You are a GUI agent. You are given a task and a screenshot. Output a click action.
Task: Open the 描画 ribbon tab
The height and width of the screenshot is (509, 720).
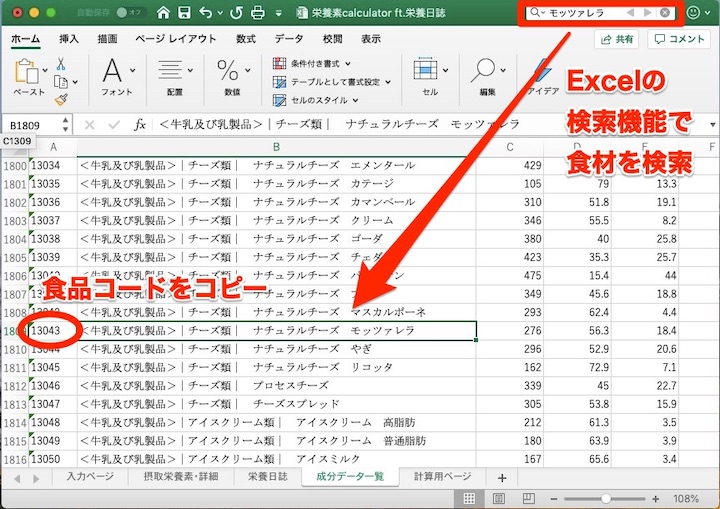point(107,39)
